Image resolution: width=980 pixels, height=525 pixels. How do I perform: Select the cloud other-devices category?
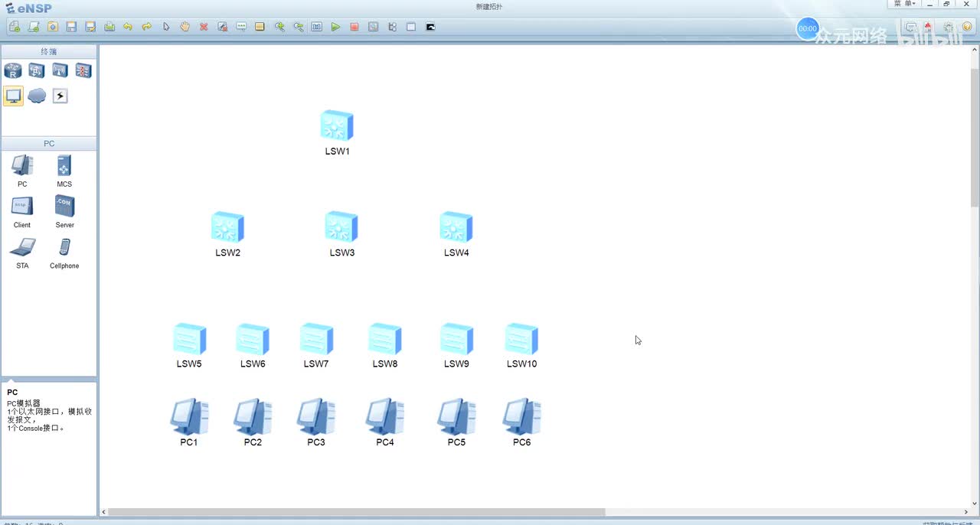(x=37, y=96)
